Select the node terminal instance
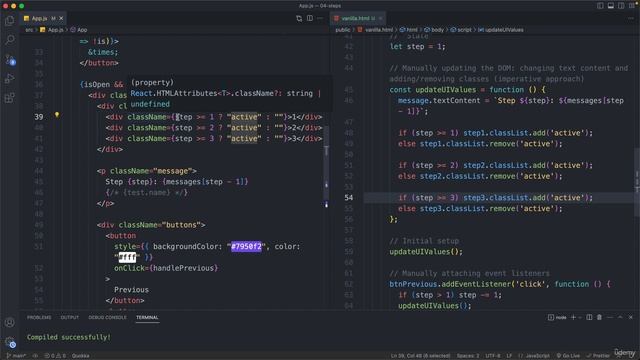 557,317
